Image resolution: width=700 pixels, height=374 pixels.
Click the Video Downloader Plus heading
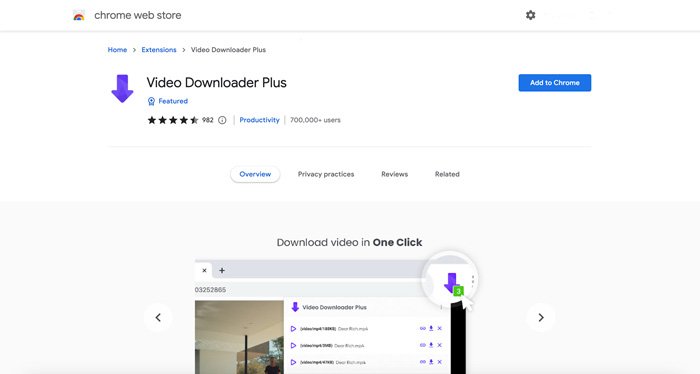[217, 83]
